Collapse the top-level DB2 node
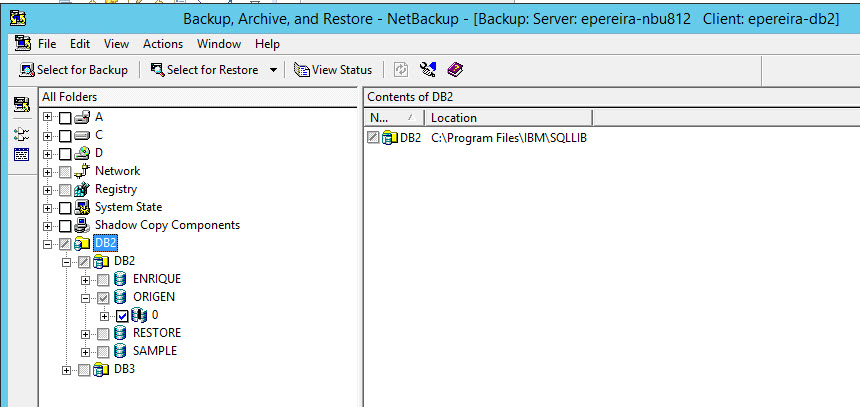 (48, 244)
